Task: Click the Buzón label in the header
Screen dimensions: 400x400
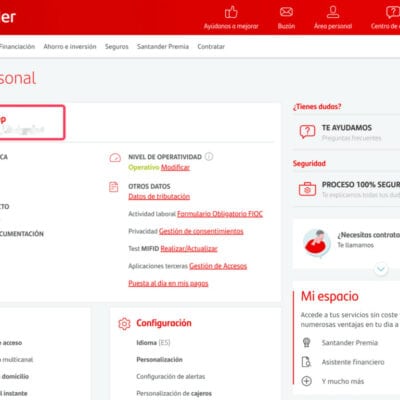Action: (286, 26)
